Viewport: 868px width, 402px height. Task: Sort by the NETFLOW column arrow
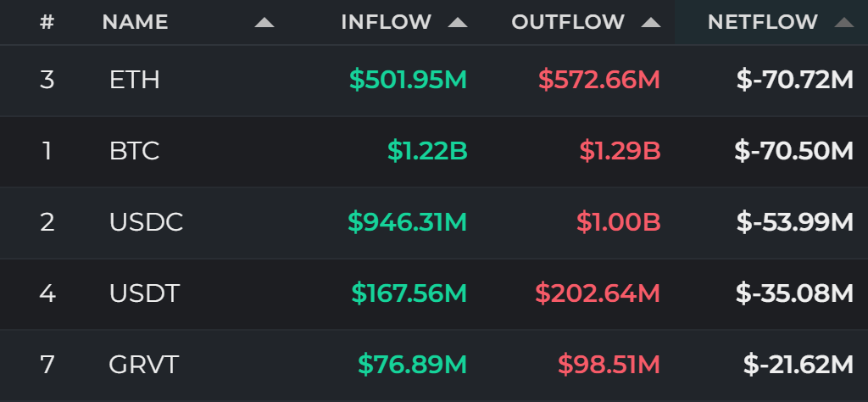coord(844,23)
